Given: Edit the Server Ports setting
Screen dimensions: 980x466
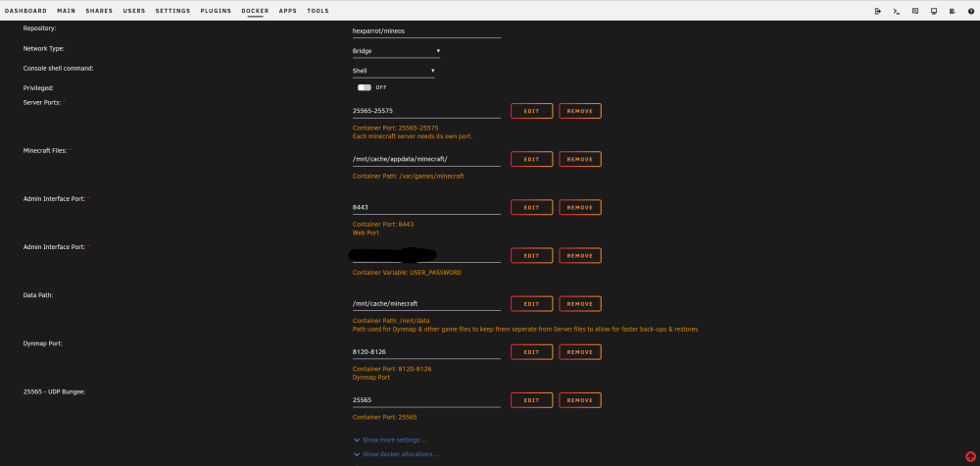Looking at the screenshot, I should pyautogui.click(x=531, y=111).
